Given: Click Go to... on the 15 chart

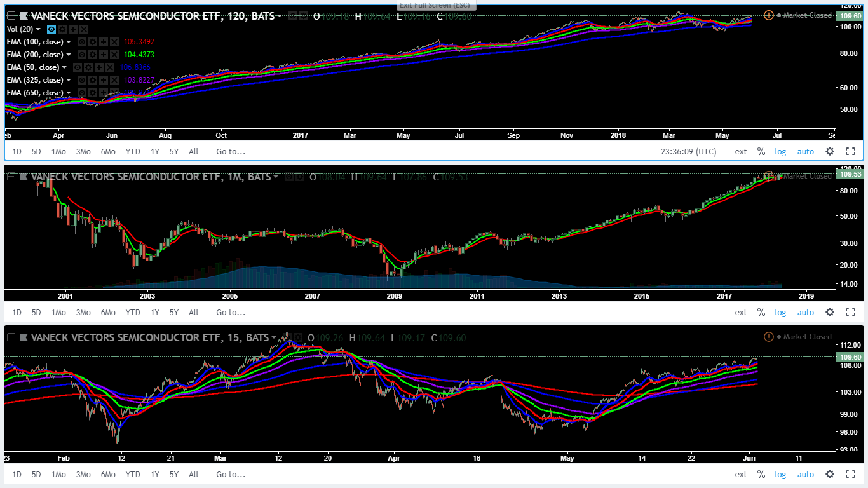Looking at the screenshot, I should coord(231,474).
